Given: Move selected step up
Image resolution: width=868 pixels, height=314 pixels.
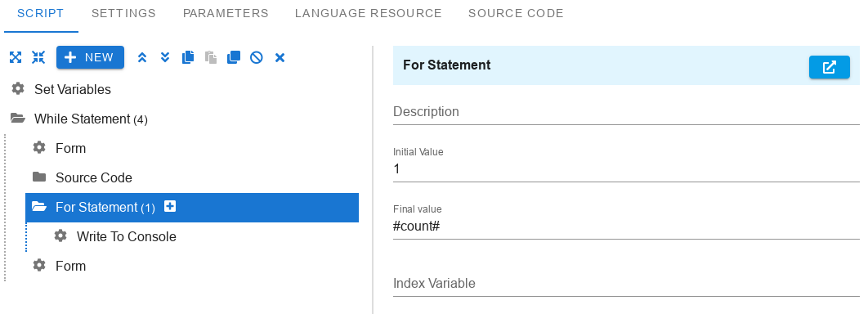Looking at the screenshot, I should pos(142,57).
